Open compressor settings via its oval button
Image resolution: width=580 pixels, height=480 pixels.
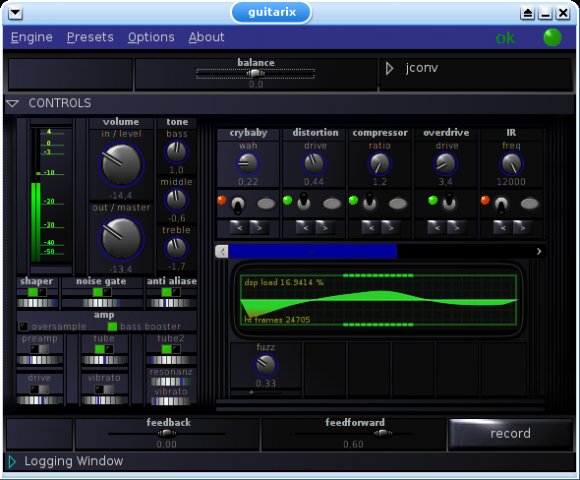[x=398, y=204]
